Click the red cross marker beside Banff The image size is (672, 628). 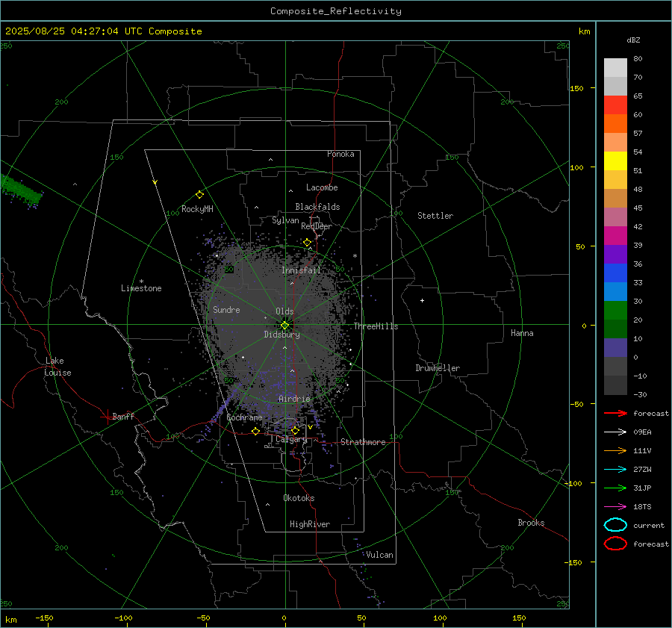107,417
